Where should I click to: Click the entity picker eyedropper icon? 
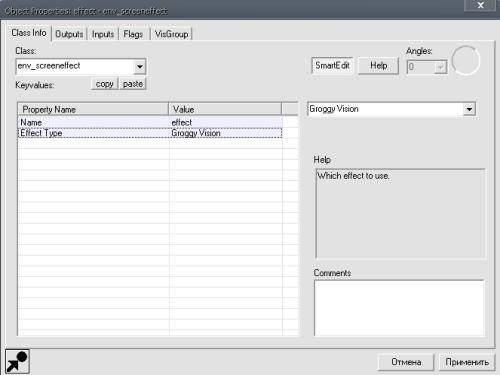click(17, 361)
